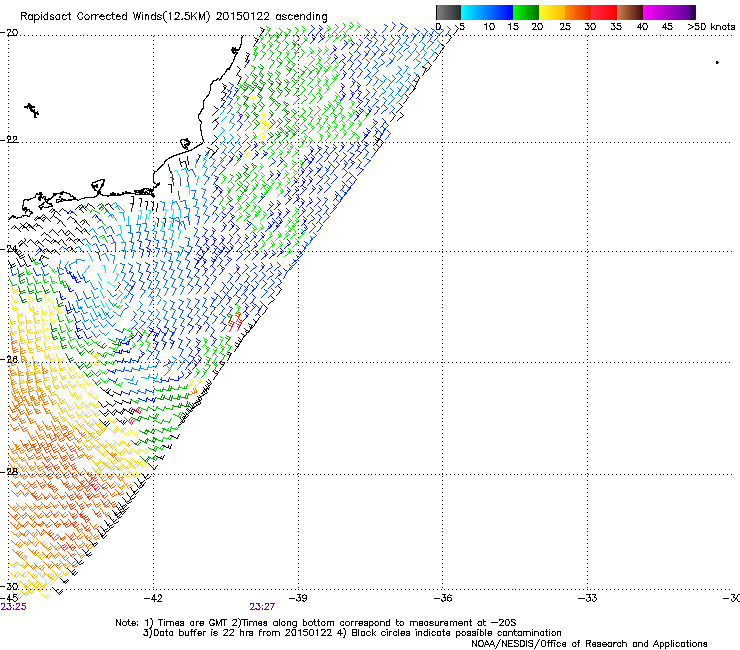Click the '-45' longitude label

(8, 598)
